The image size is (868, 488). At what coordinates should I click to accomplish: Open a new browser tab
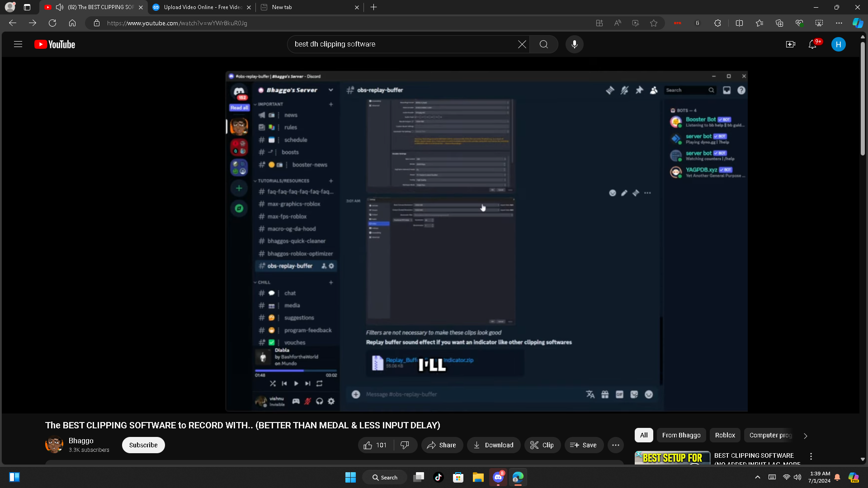373,7
